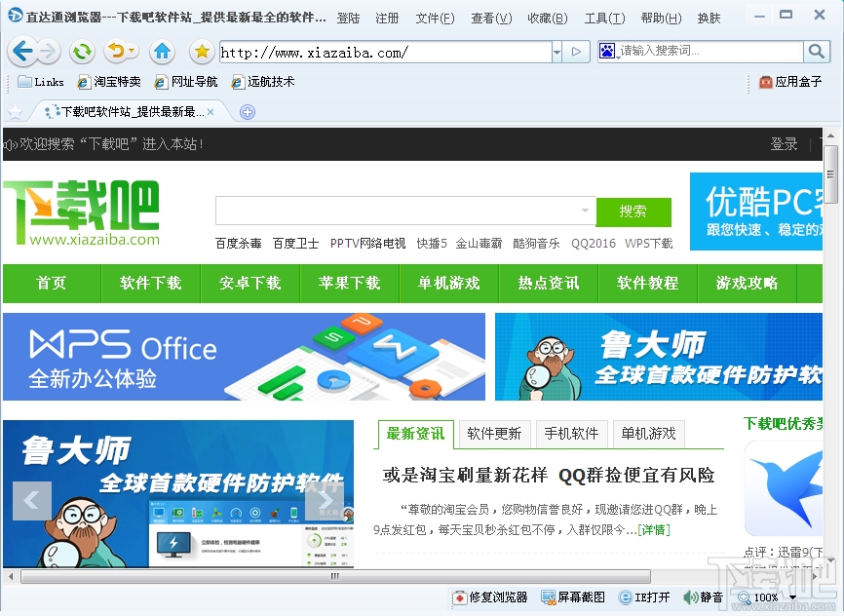Toggle 静音 mute in status bar
Screen dimensions: 844x616
coord(704,597)
